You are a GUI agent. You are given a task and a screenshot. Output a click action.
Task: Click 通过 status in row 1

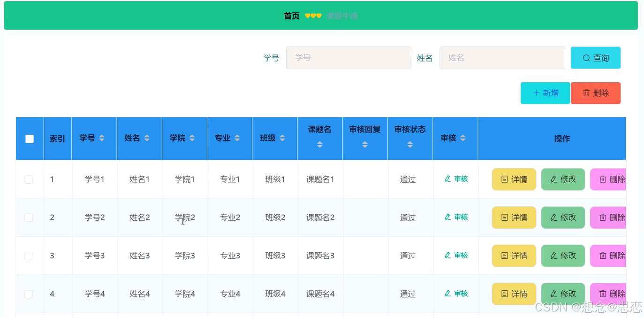pos(408,179)
